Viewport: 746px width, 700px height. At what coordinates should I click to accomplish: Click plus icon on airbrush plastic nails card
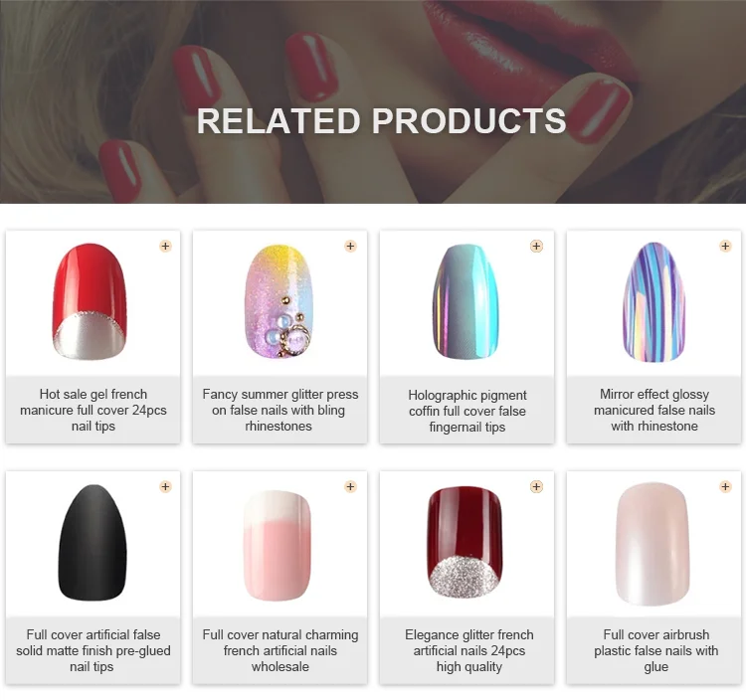coord(725,486)
